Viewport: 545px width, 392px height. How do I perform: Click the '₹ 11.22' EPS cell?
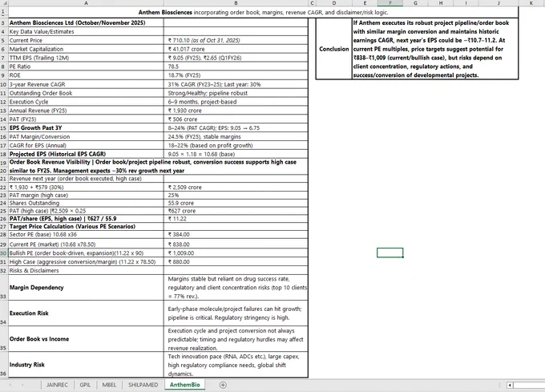tap(236, 219)
